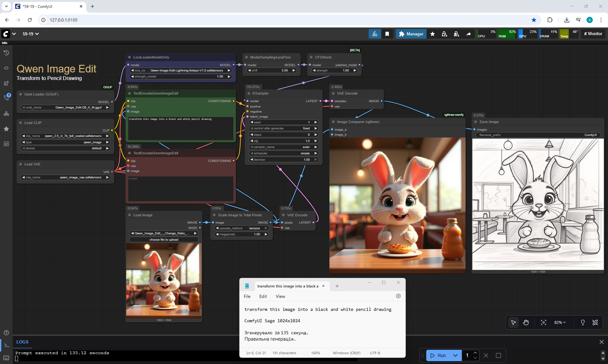Click the fit view focus icon
The image size is (608, 364).
coord(543,322)
